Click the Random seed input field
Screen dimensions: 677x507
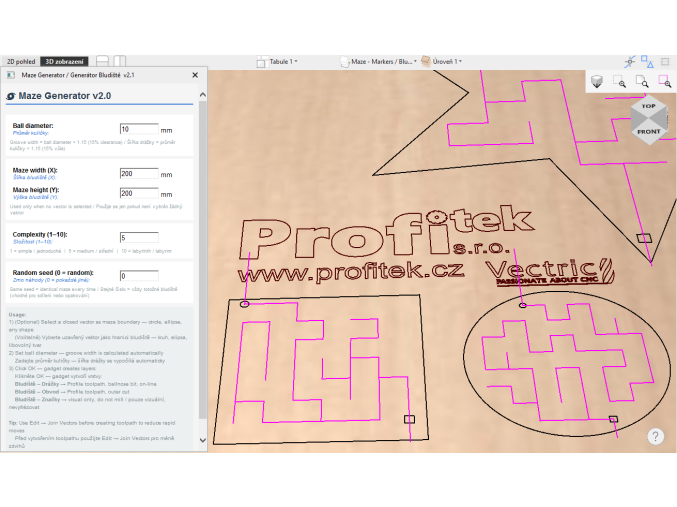139,276
